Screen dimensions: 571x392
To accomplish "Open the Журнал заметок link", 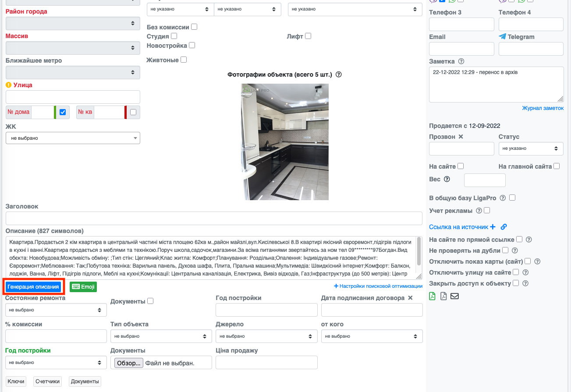I will pyautogui.click(x=543, y=108).
